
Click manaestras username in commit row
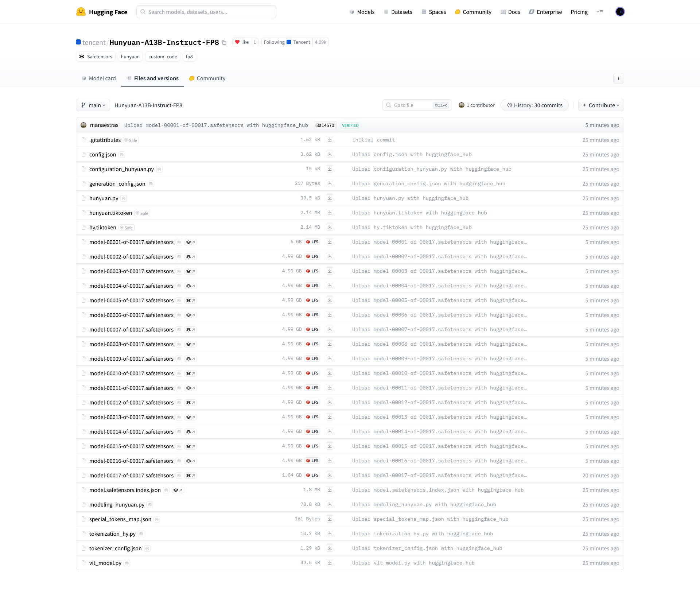click(104, 125)
